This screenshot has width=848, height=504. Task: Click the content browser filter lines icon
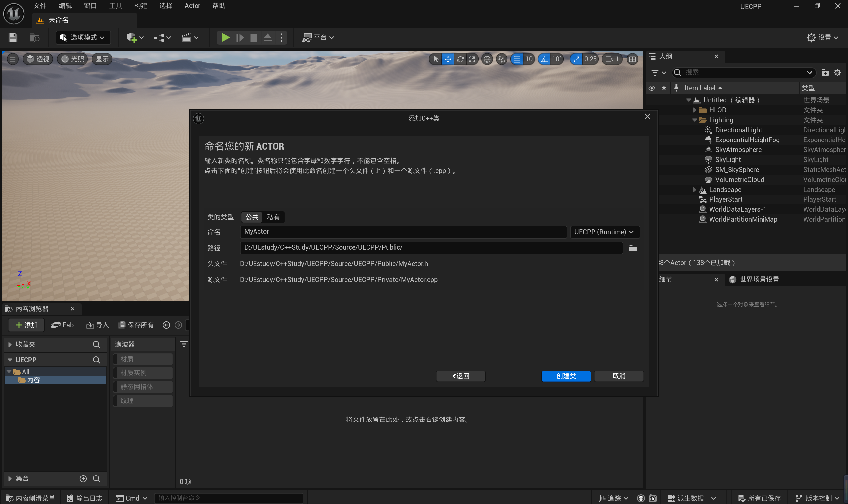184,344
